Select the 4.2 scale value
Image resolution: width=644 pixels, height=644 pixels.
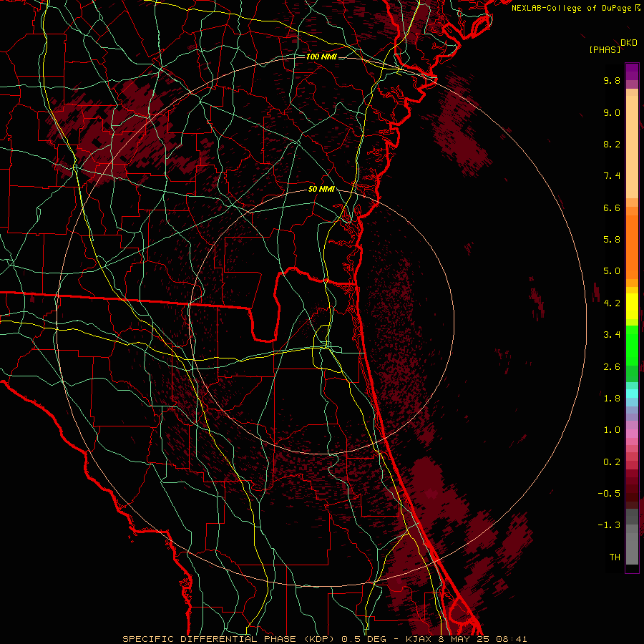click(612, 303)
